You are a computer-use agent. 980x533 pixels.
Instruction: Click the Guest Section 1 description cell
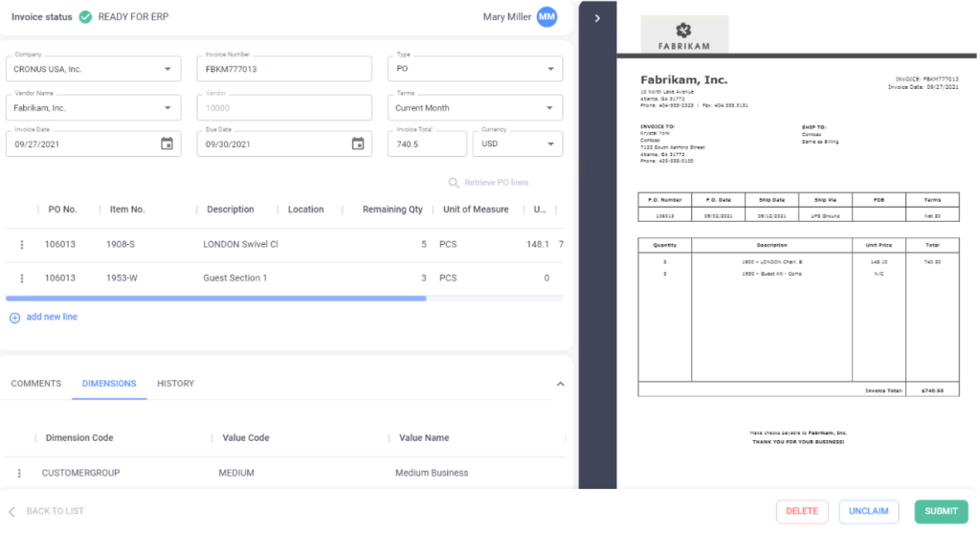[235, 278]
